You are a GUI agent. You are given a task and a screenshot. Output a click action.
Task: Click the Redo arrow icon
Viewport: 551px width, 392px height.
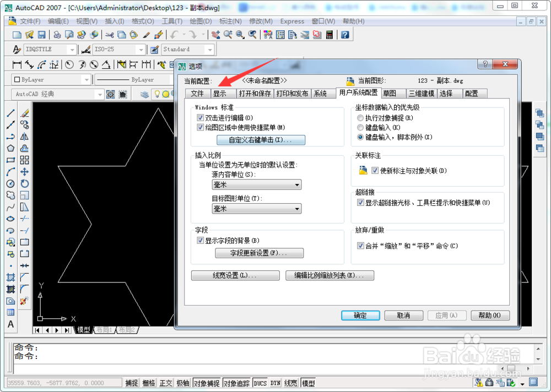click(193, 35)
